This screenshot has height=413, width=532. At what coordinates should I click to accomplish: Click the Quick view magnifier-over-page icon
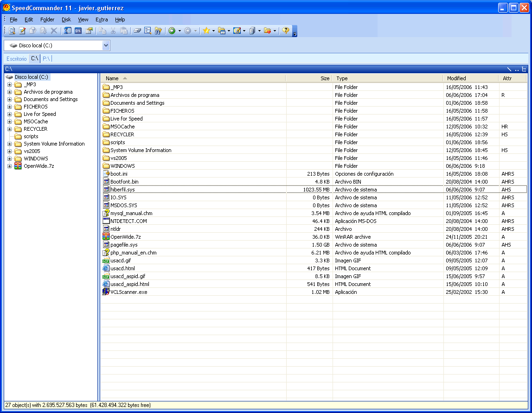pos(147,31)
